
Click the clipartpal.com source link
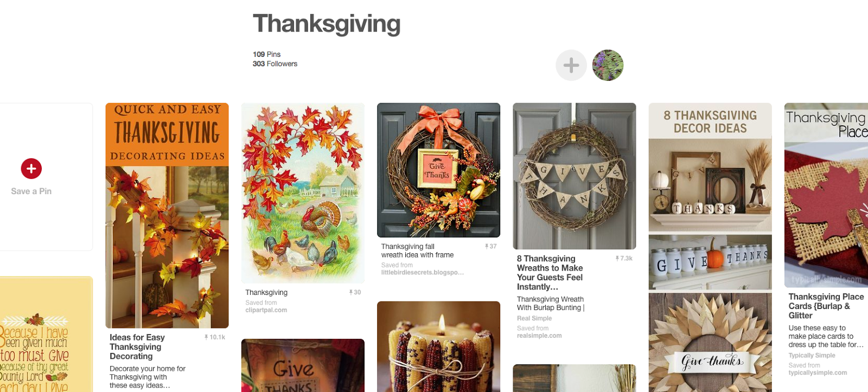(x=266, y=310)
